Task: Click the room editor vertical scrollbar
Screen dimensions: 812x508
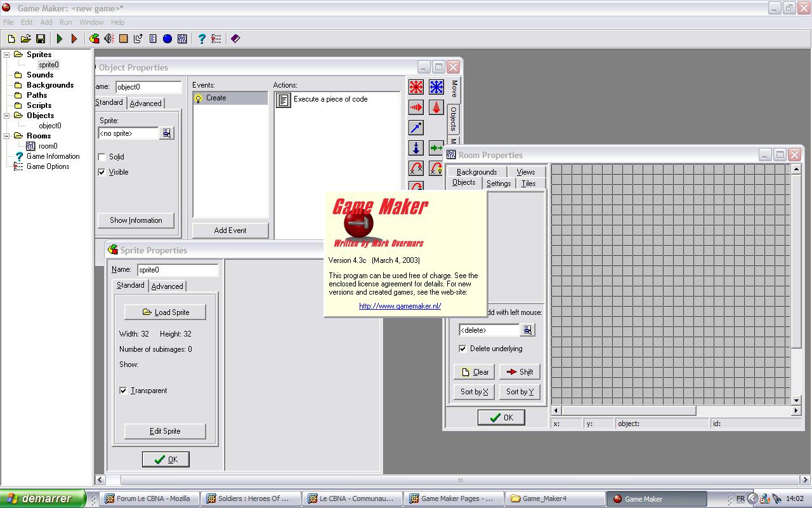Action: 797,284
